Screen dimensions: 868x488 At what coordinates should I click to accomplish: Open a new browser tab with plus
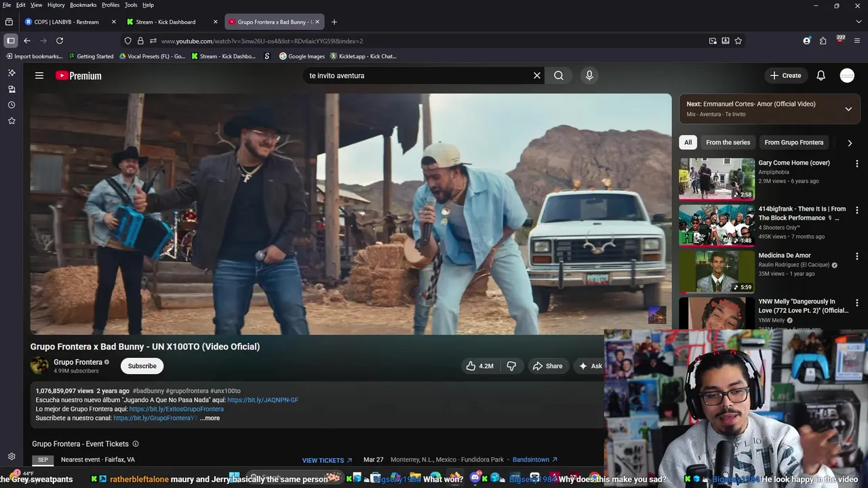(x=334, y=22)
